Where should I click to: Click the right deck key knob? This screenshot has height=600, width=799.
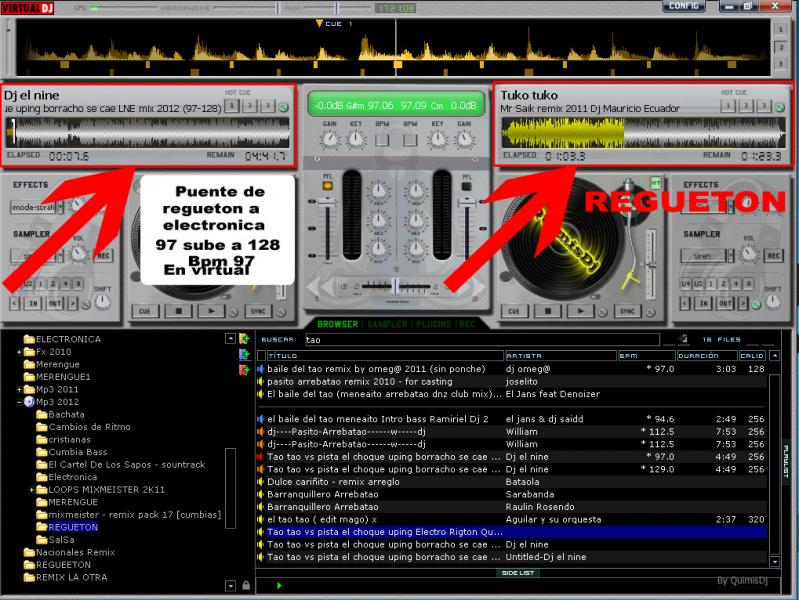(437, 139)
